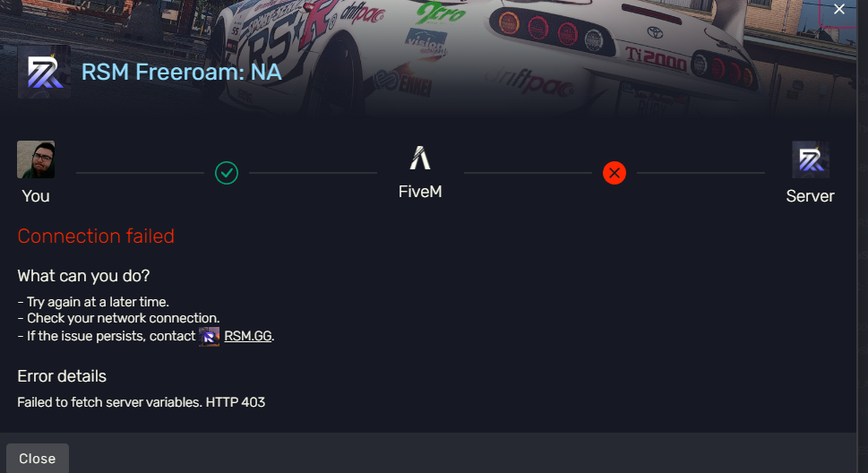Click the 'Connection failed' heading
The height and width of the screenshot is (473, 868).
96,236
